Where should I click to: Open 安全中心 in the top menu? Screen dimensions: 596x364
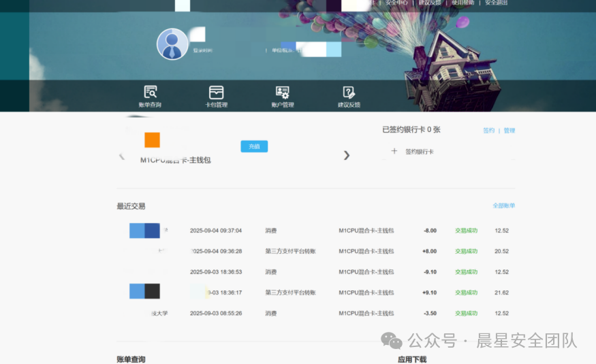click(x=396, y=3)
